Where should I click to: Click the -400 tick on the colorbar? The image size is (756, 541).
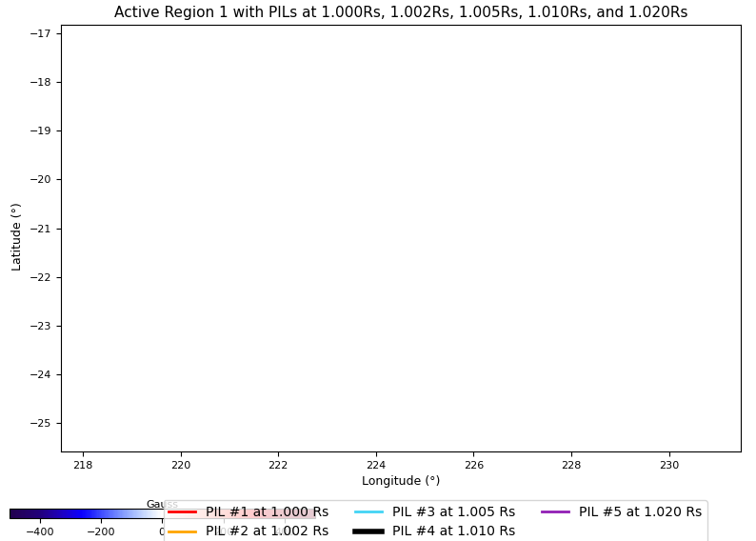(x=39, y=531)
